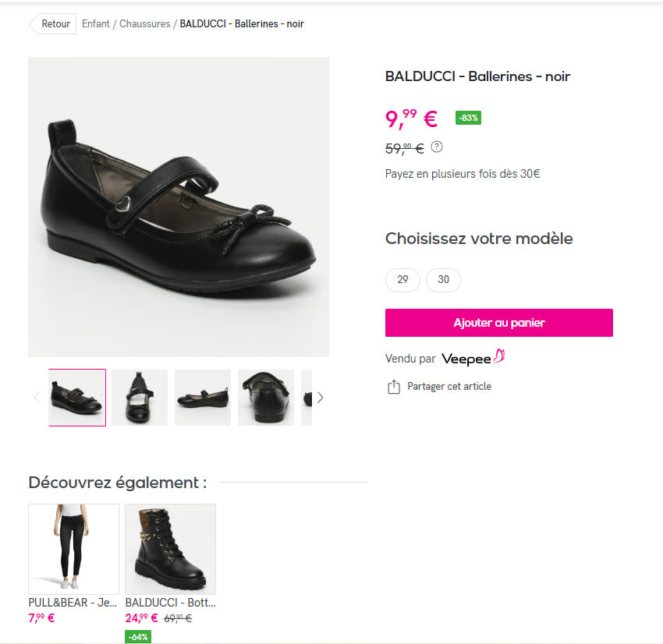
Task: Click the green -64% discount badge
Action: [138, 637]
